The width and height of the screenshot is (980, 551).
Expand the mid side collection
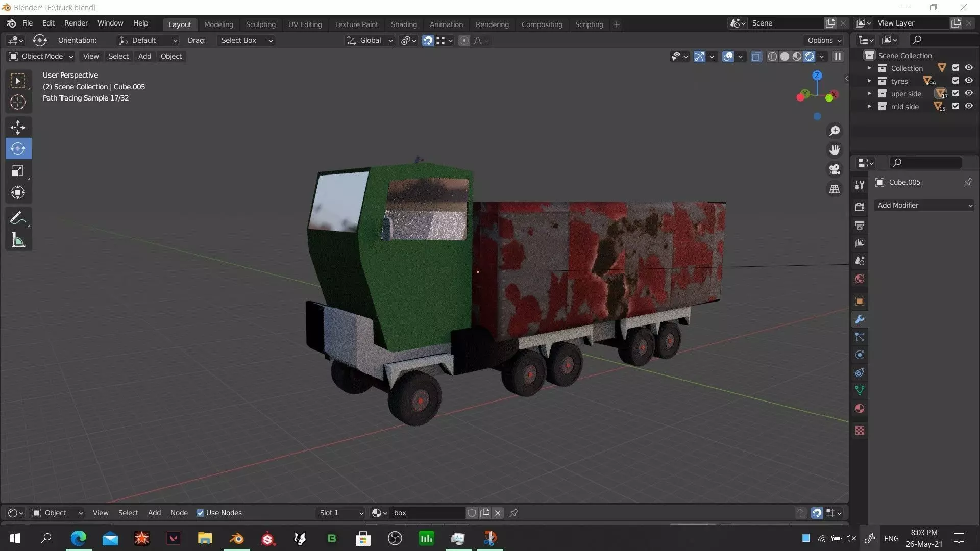click(869, 106)
